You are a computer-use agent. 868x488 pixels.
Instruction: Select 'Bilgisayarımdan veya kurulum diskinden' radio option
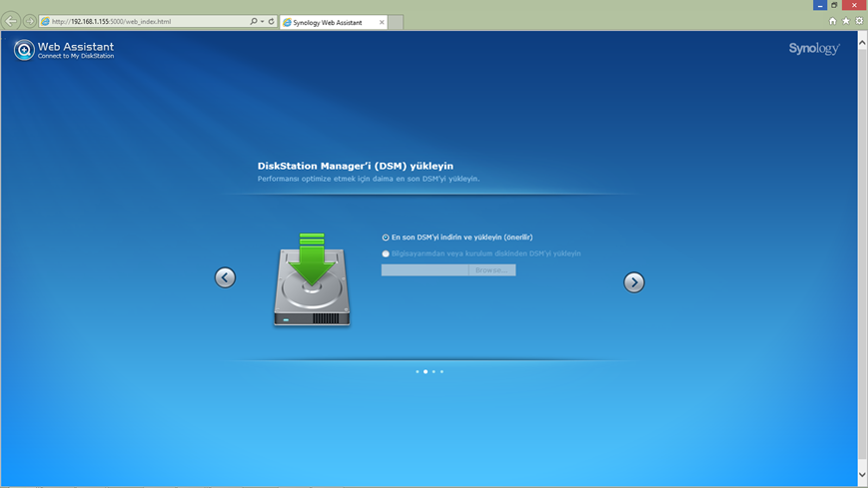[386, 253]
